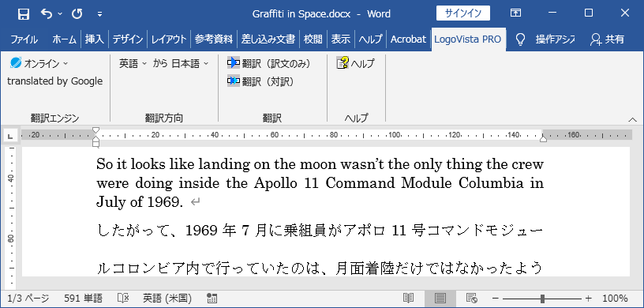
Task: Switch to print layout view
Action: (x=440, y=299)
